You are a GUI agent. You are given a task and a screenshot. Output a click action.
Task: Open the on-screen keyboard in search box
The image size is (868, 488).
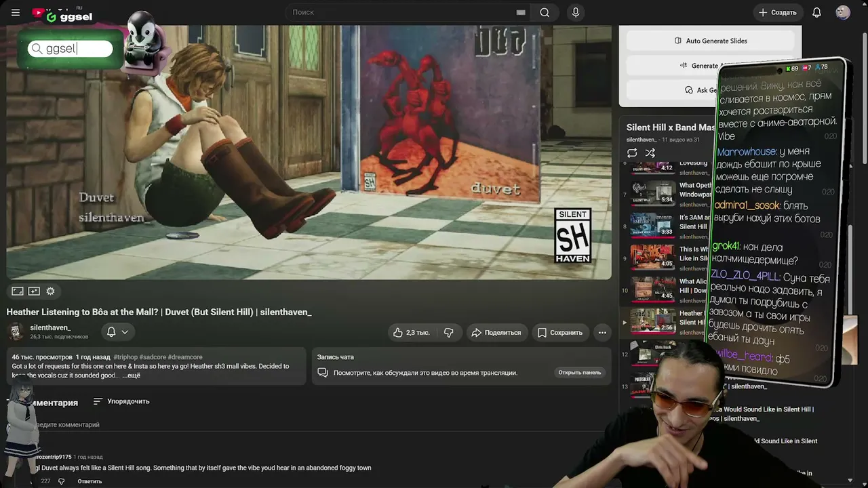pyautogui.click(x=521, y=12)
